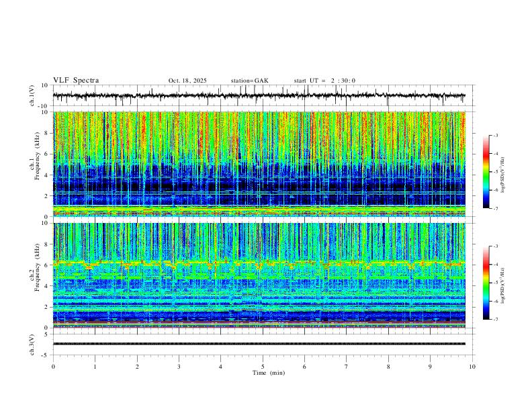Click the yellow-green band below 1 kHz in ch.1
532x411 pixels.
tap(259, 209)
